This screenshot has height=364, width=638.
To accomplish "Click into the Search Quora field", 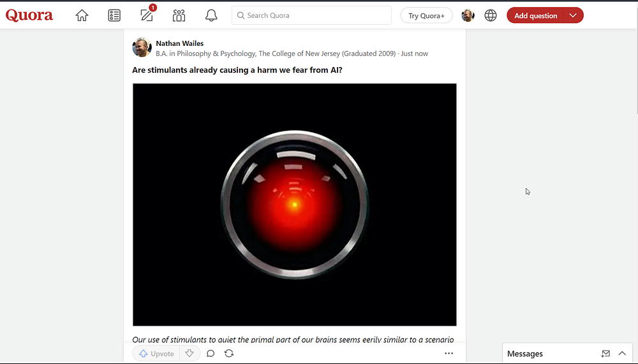I will click(312, 15).
